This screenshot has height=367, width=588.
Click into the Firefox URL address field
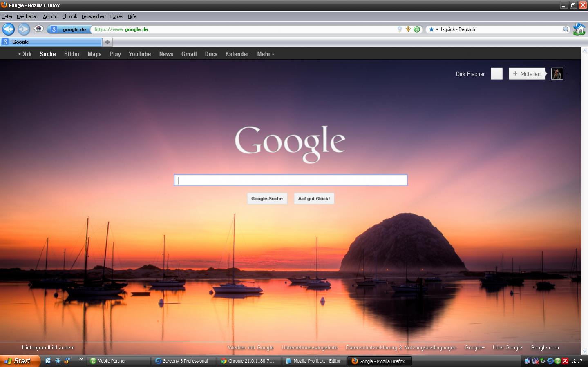pyautogui.click(x=243, y=29)
